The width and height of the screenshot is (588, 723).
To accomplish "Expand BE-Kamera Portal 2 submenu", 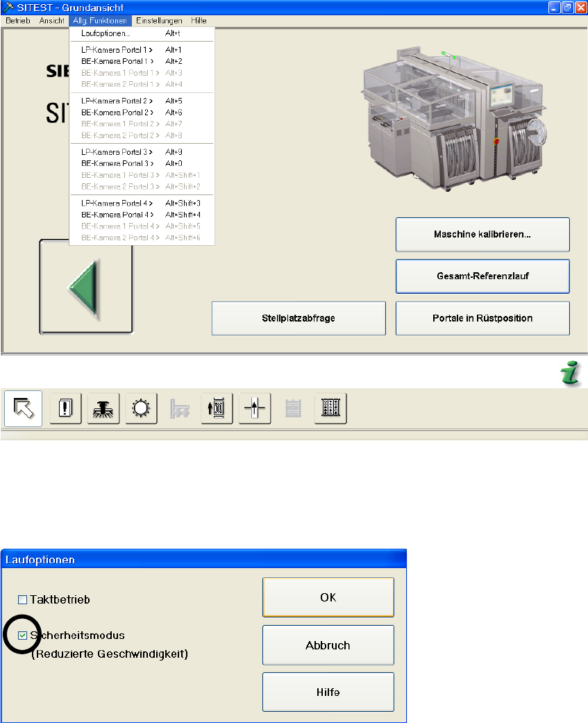I will (x=117, y=113).
